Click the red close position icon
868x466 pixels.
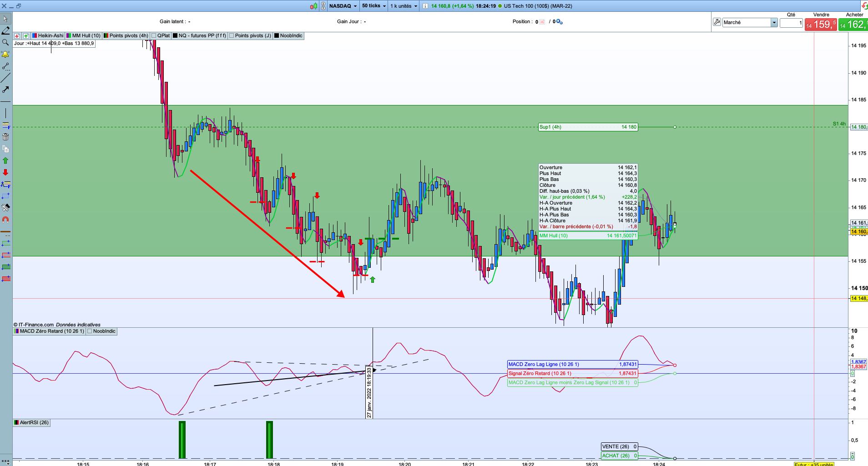tap(542, 22)
